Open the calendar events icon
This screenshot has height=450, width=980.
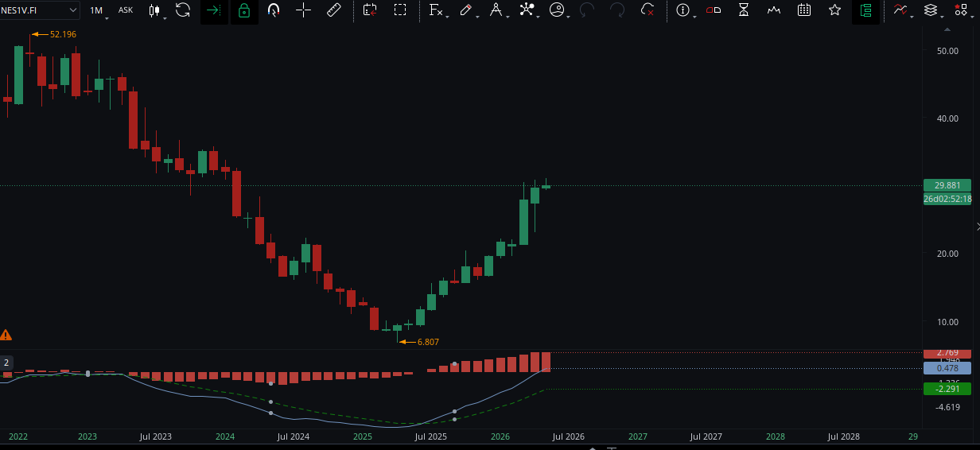(804, 10)
